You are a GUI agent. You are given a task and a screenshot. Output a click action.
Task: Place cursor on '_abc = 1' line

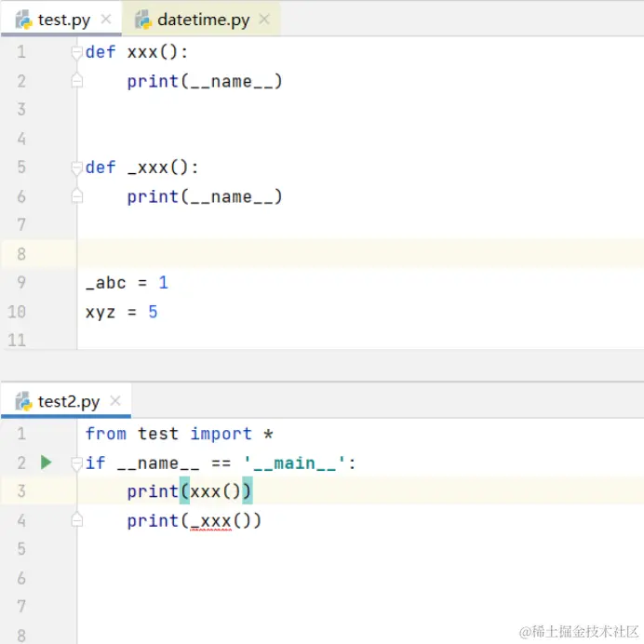click(127, 283)
